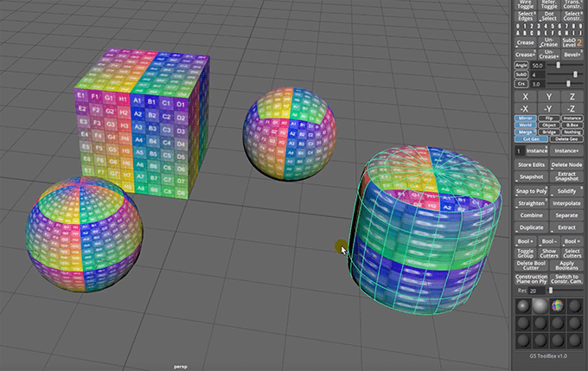Click the SubD value field showing 4
588x371 pixels.
coord(538,74)
